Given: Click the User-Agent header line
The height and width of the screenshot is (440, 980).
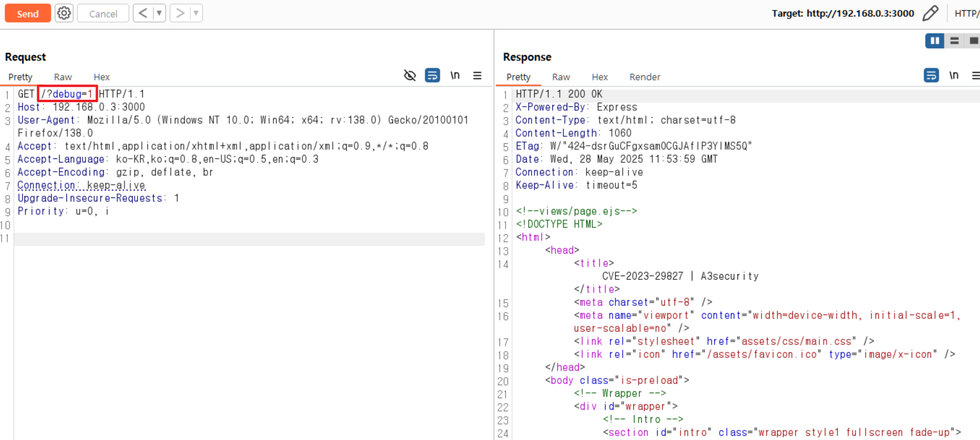Looking at the screenshot, I should click(x=243, y=126).
